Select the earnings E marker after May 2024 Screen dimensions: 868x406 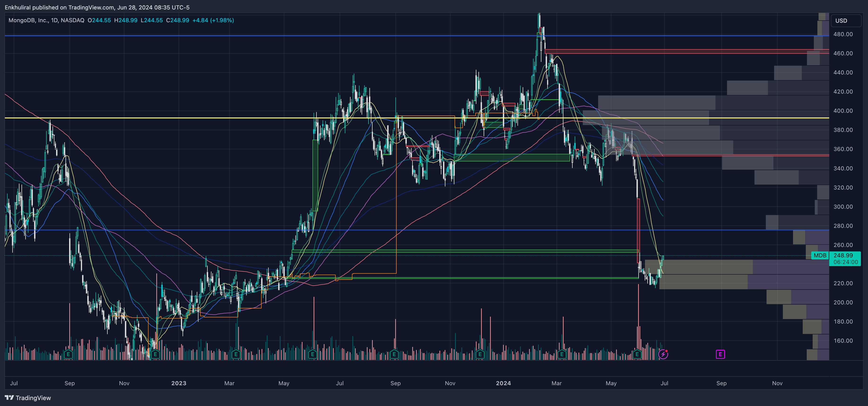[x=637, y=354]
